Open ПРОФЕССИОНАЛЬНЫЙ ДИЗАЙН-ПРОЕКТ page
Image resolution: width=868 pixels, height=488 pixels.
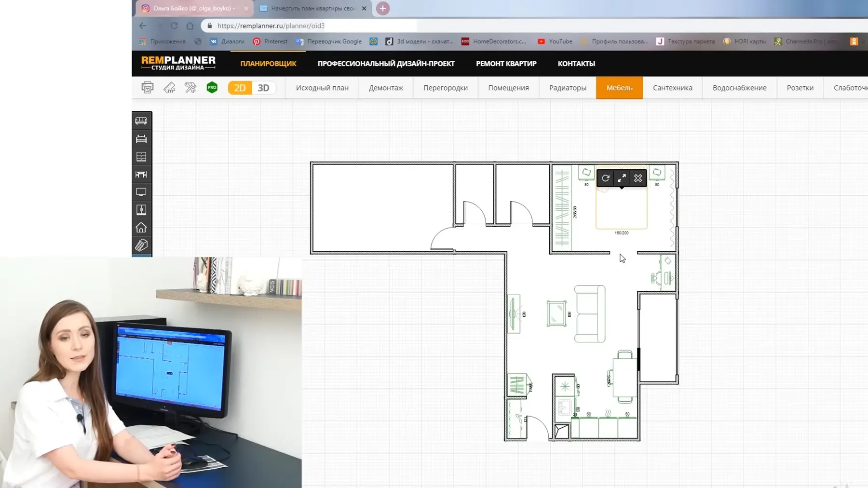pyautogui.click(x=386, y=64)
